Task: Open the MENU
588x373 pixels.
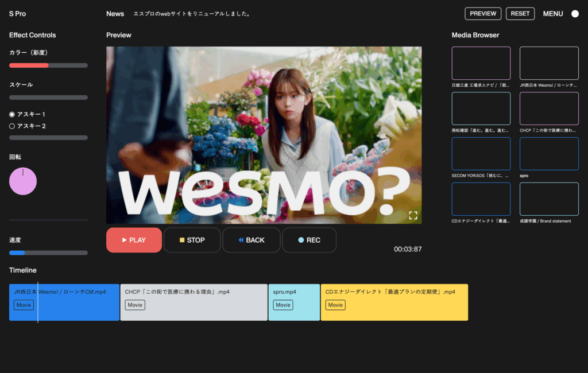Action: [x=553, y=14]
